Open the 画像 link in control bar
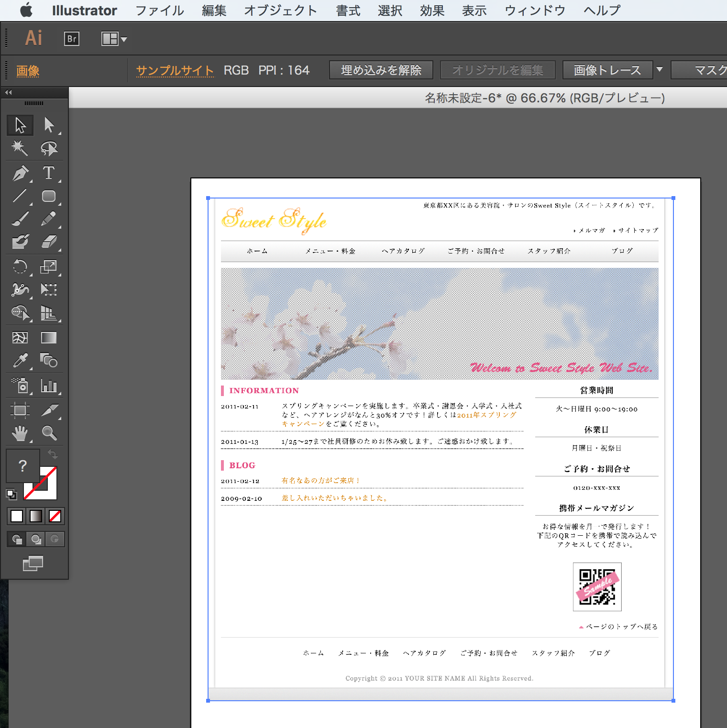 28,71
